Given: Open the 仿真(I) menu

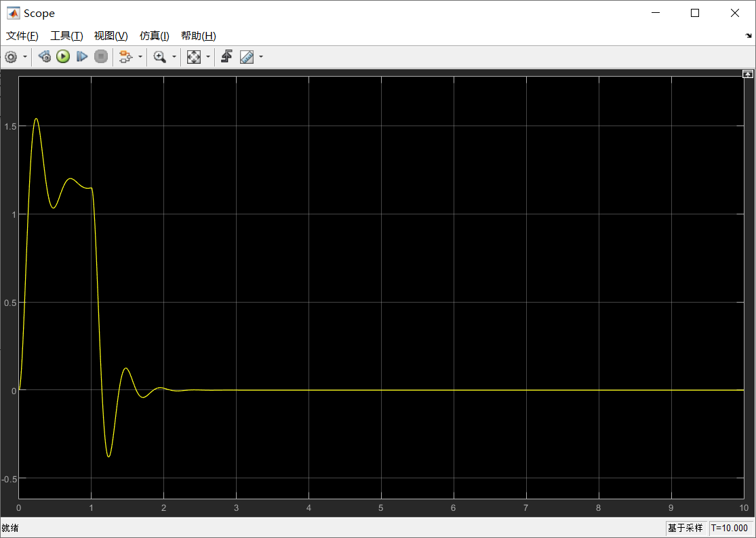Looking at the screenshot, I should point(154,36).
